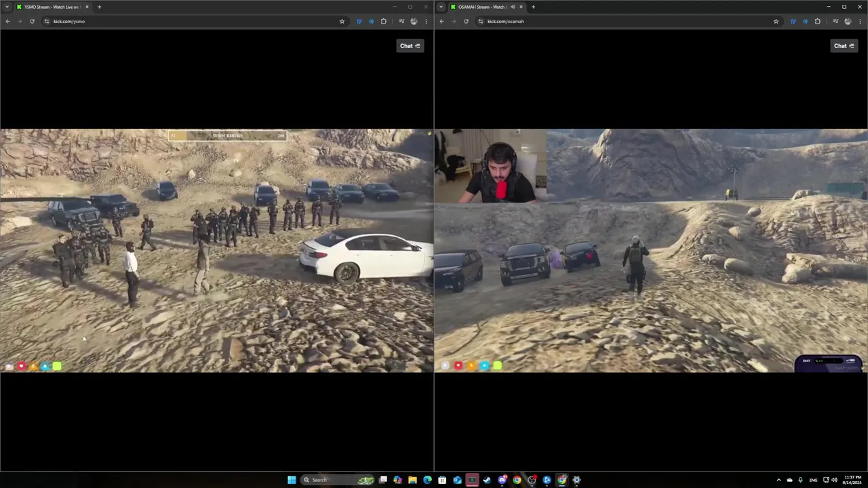Click the taskbar Search box

337,480
